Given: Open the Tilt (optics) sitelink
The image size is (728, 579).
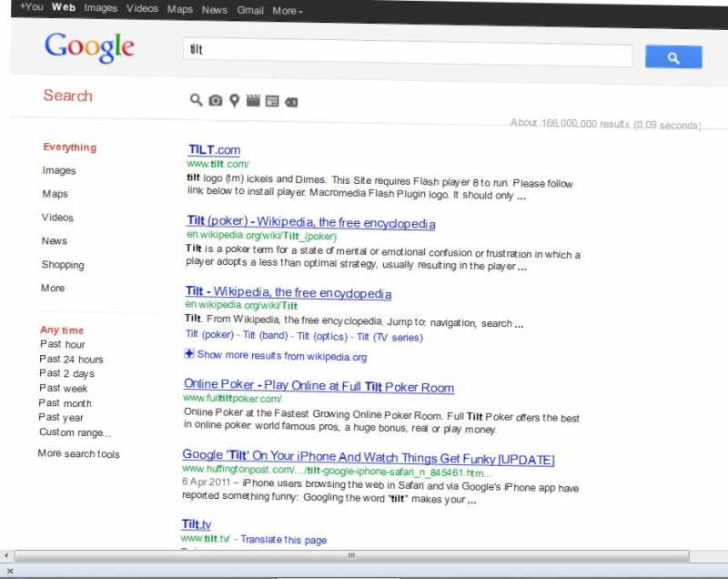Looking at the screenshot, I should pos(322,336).
